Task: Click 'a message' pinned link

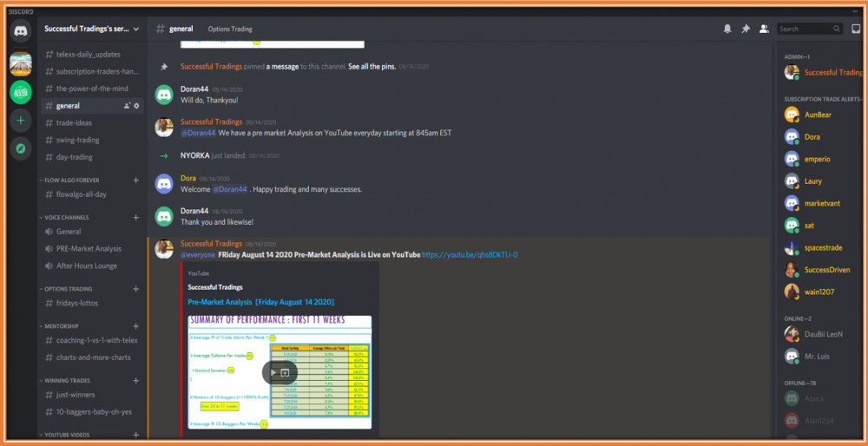Action: [x=282, y=67]
